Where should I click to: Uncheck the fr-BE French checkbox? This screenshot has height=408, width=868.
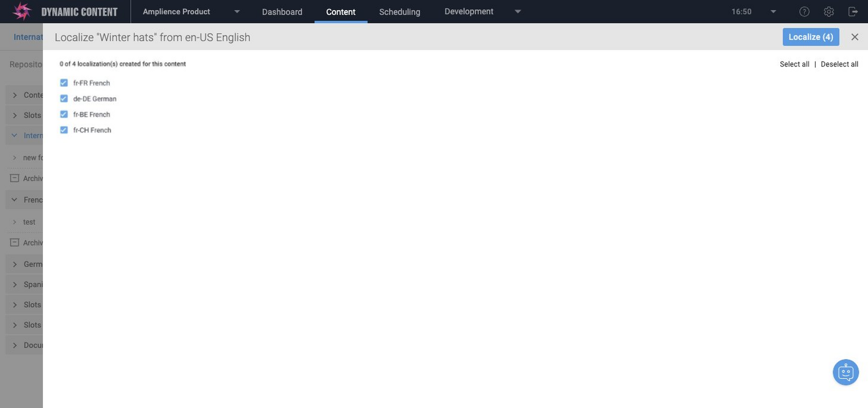pyautogui.click(x=64, y=114)
